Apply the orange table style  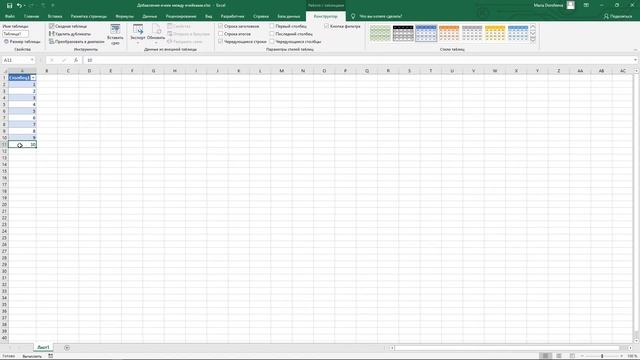[x=449, y=33]
